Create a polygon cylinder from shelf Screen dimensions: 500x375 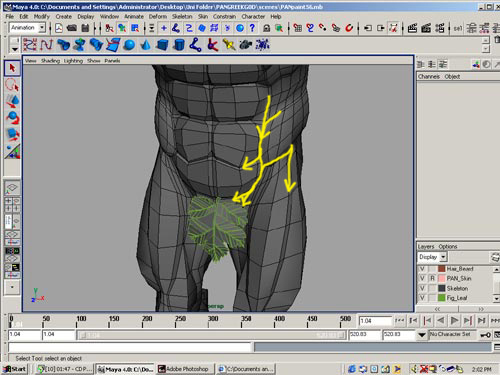tap(179, 45)
